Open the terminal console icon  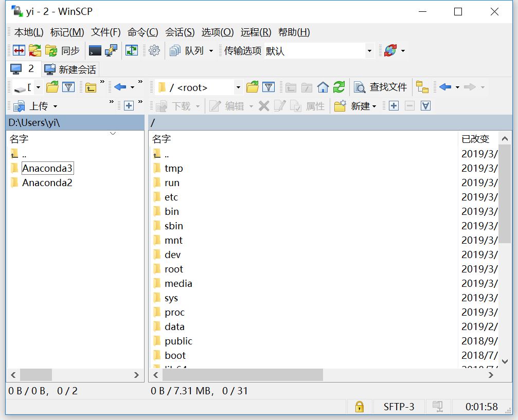(x=95, y=50)
